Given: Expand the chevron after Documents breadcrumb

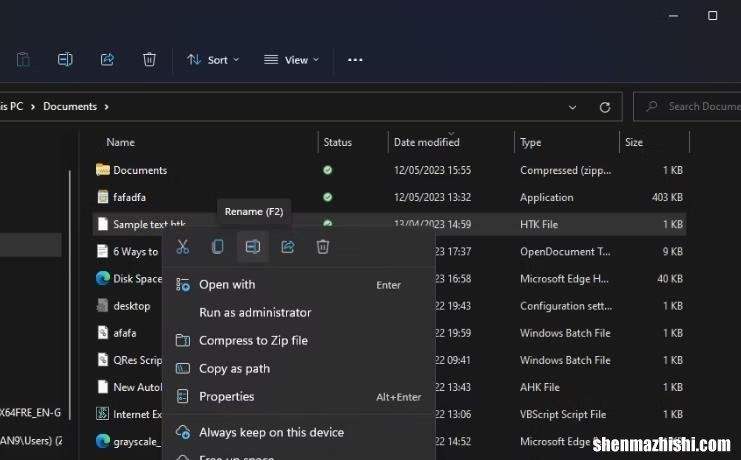Looking at the screenshot, I should tap(107, 107).
